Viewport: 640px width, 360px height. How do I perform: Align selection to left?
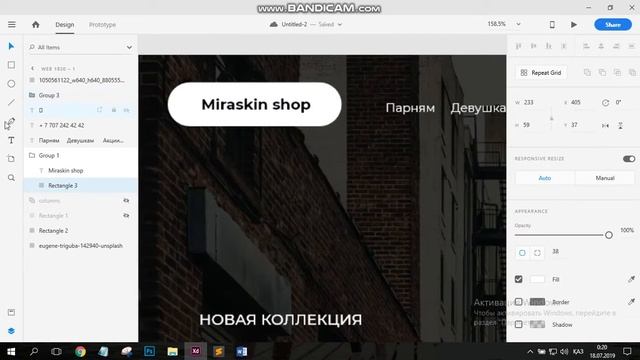(x=586, y=46)
